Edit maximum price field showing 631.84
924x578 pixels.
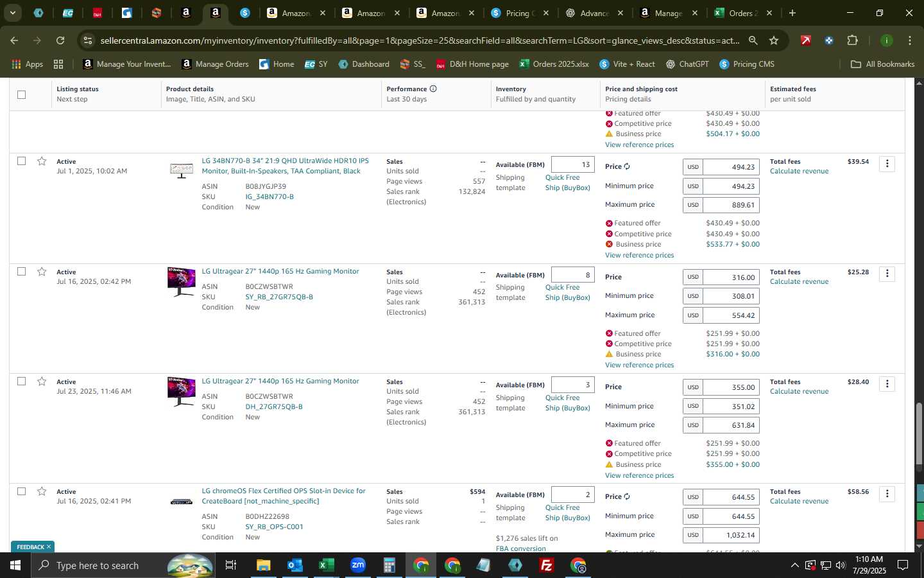(x=731, y=425)
